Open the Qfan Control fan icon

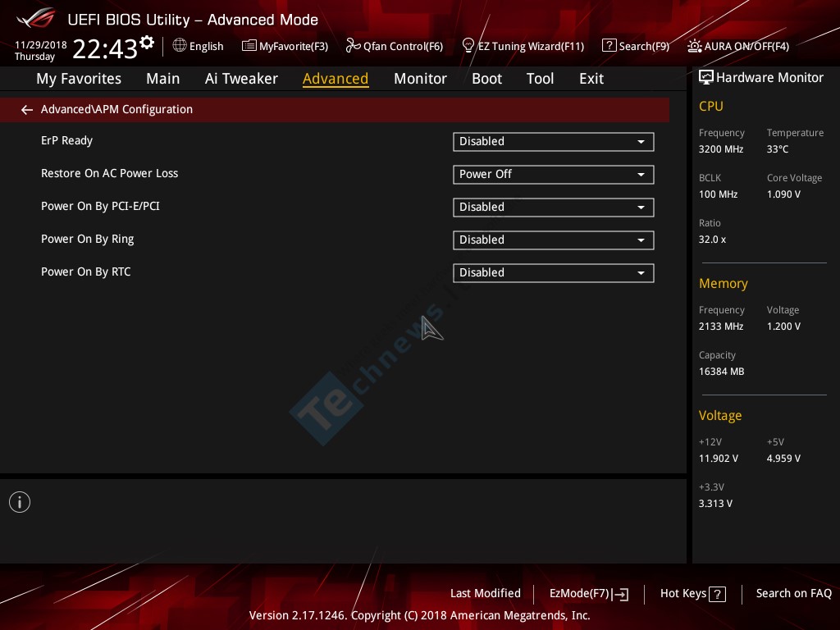[x=353, y=46]
